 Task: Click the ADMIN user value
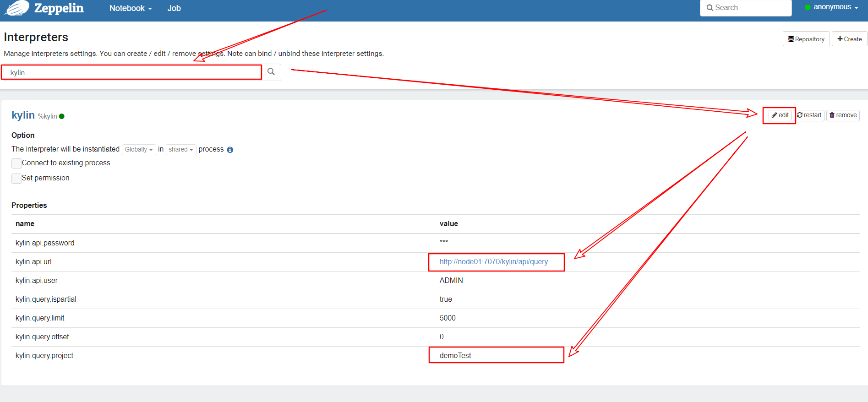pos(451,281)
